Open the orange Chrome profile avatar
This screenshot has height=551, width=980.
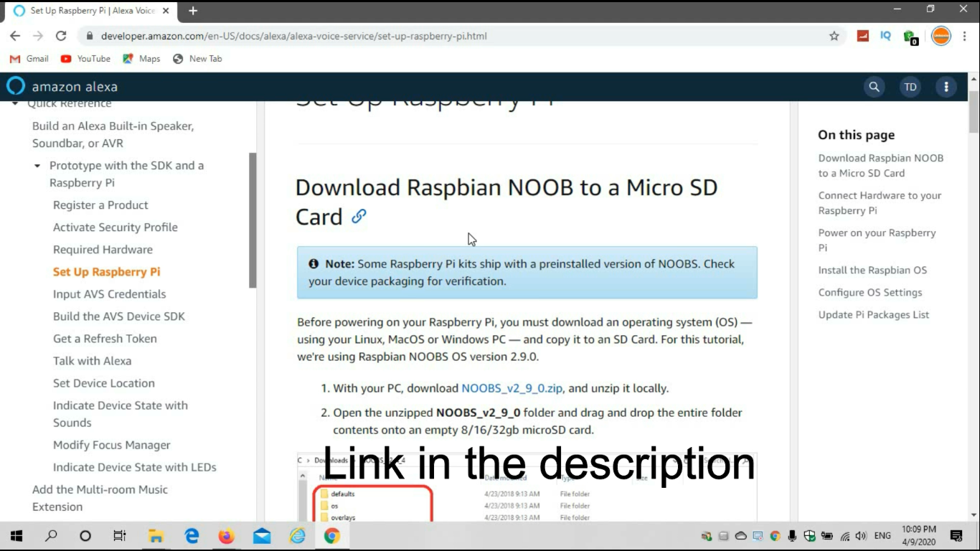pos(941,36)
